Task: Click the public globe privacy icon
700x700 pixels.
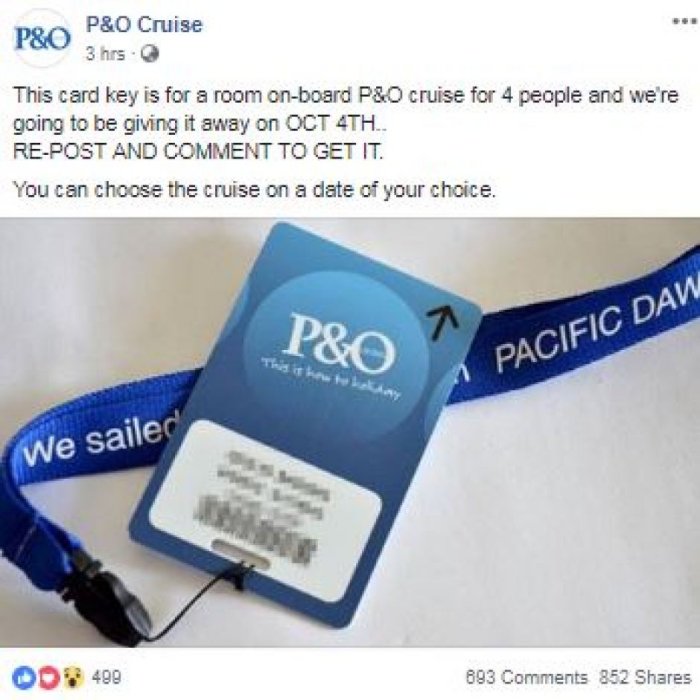Action: click(x=150, y=54)
